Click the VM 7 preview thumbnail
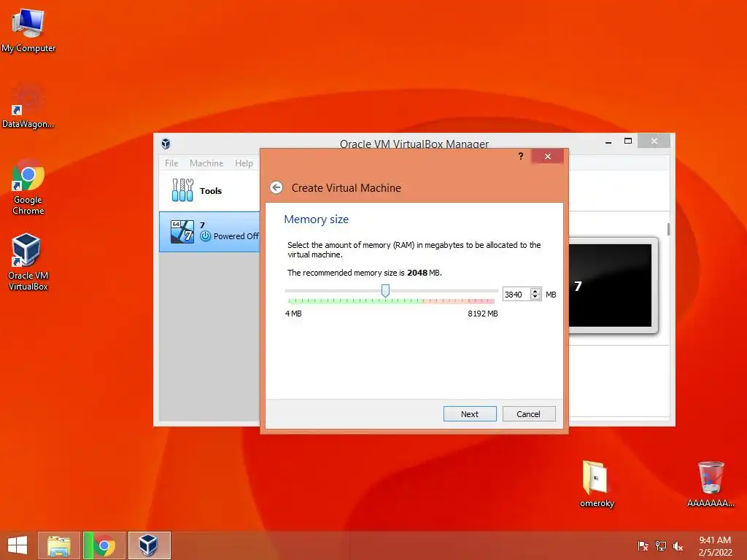Screen dimensions: 747x560 pyautogui.click(x=611, y=285)
